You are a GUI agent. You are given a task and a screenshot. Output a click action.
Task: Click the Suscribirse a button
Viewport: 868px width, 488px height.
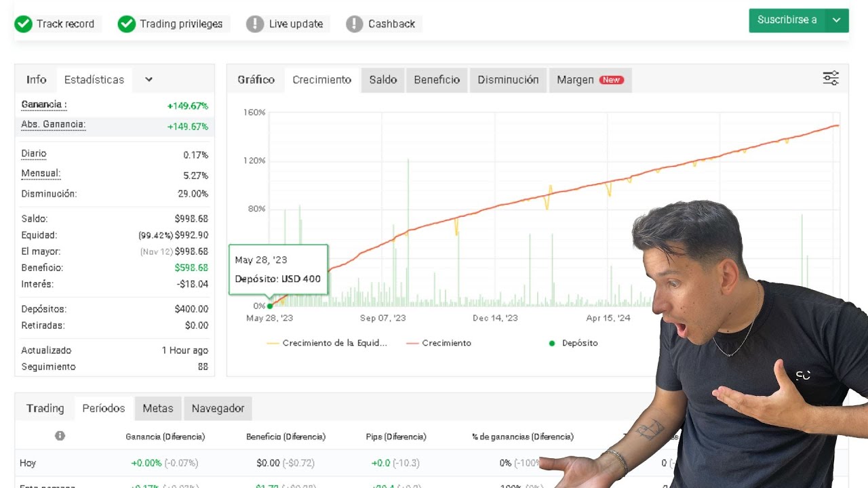(787, 20)
